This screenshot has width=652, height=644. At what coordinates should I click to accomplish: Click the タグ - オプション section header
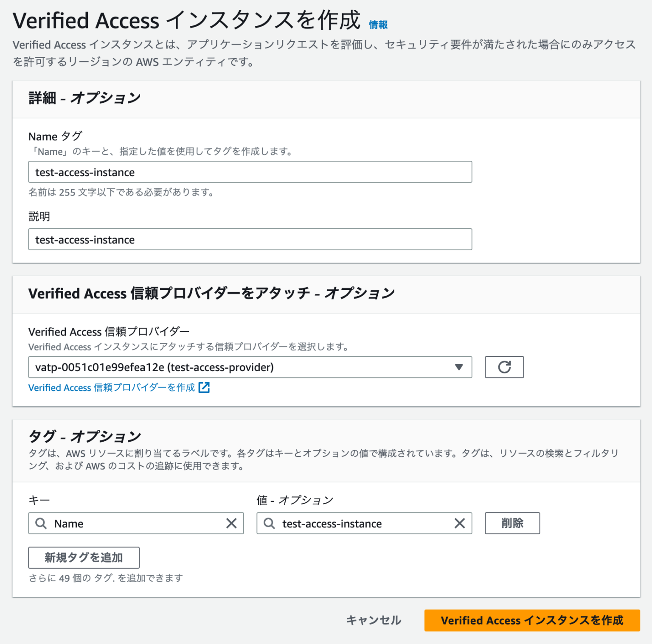(x=84, y=435)
